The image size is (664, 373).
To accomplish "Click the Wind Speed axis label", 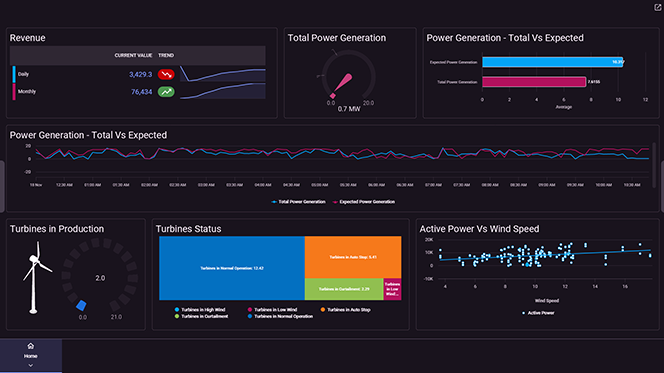I will [x=547, y=301].
